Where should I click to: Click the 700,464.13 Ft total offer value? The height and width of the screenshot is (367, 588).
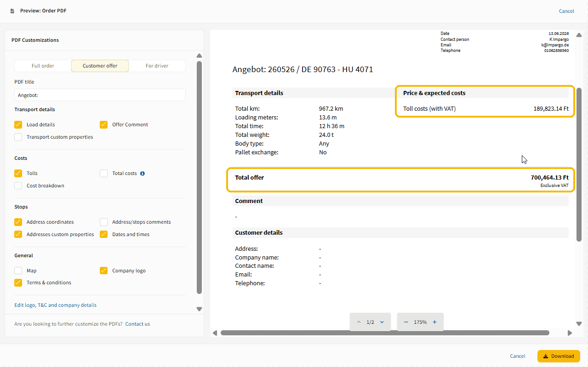(549, 177)
